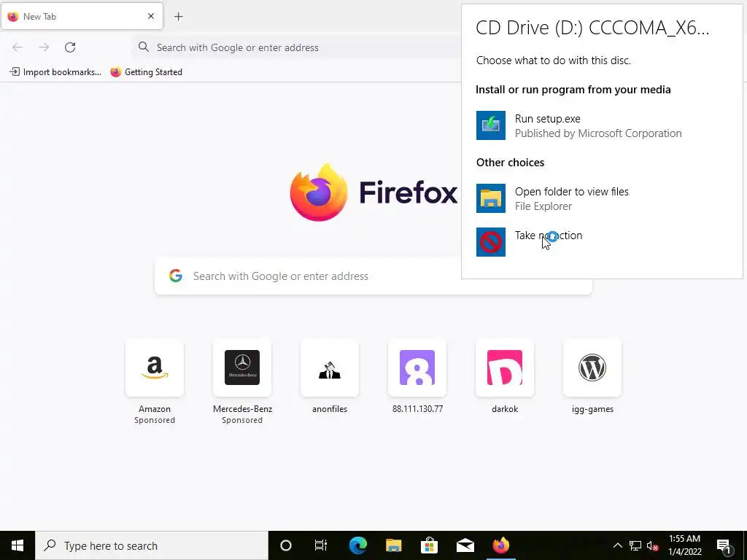
Task: Choose Run setup.exe text option
Action: [x=547, y=119]
